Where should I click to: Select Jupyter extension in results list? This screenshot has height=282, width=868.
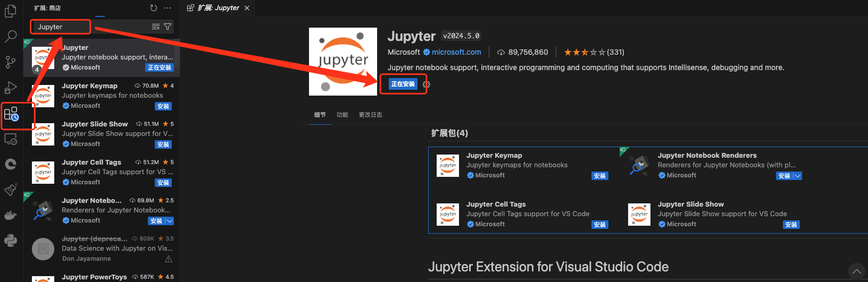pyautogui.click(x=102, y=57)
